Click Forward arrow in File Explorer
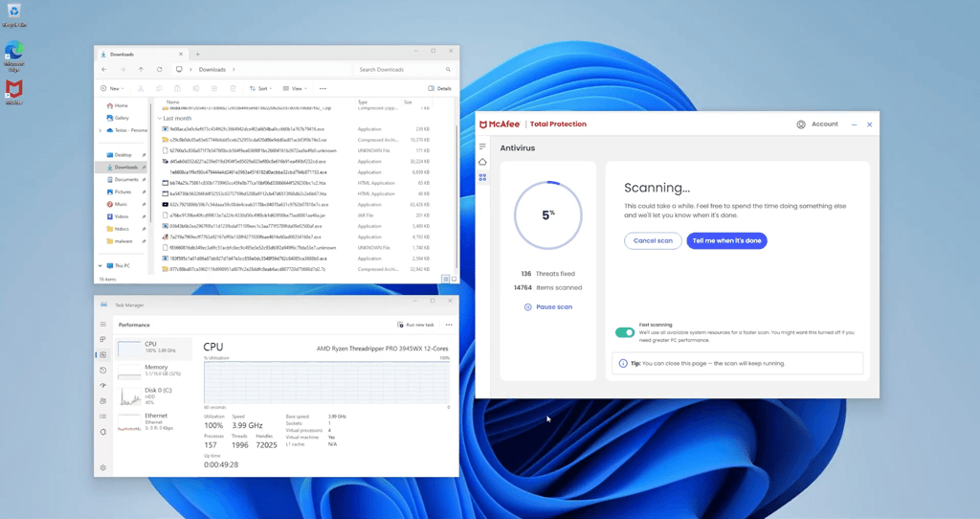The image size is (980, 519). 122,69
